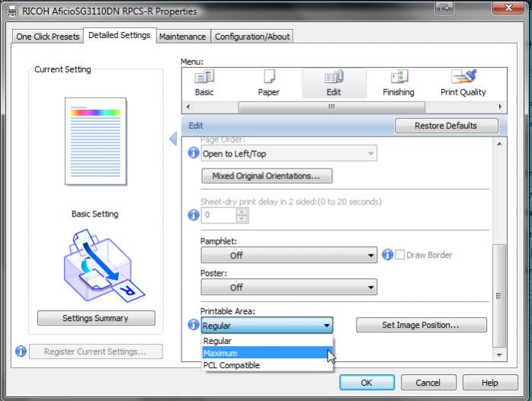The width and height of the screenshot is (532, 401).
Task: Click the page preview thumbnail
Action: (96, 142)
